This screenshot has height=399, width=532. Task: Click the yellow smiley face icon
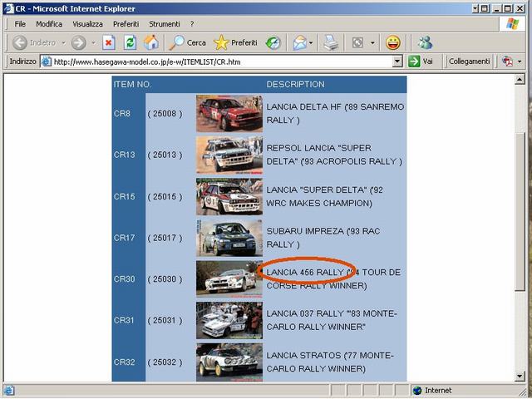[x=393, y=42]
